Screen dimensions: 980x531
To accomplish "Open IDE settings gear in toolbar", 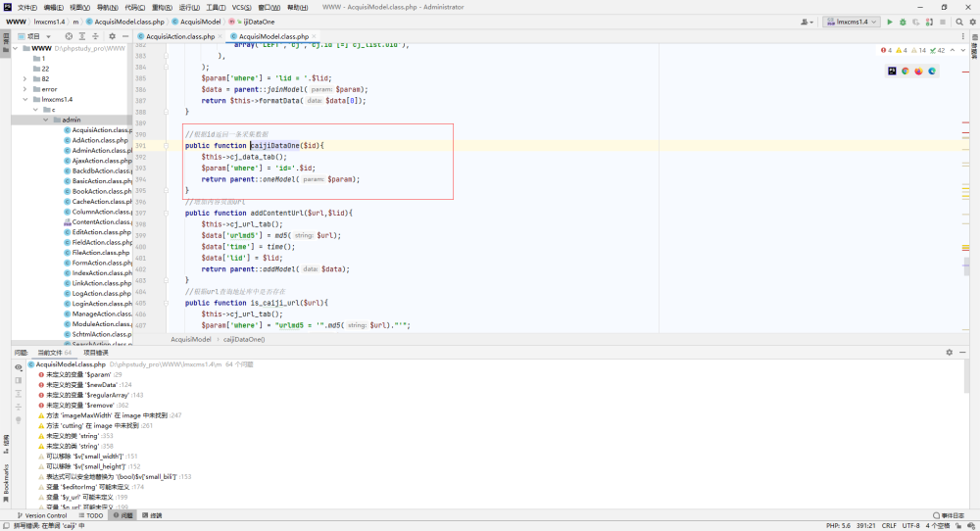I will tap(972, 22).
